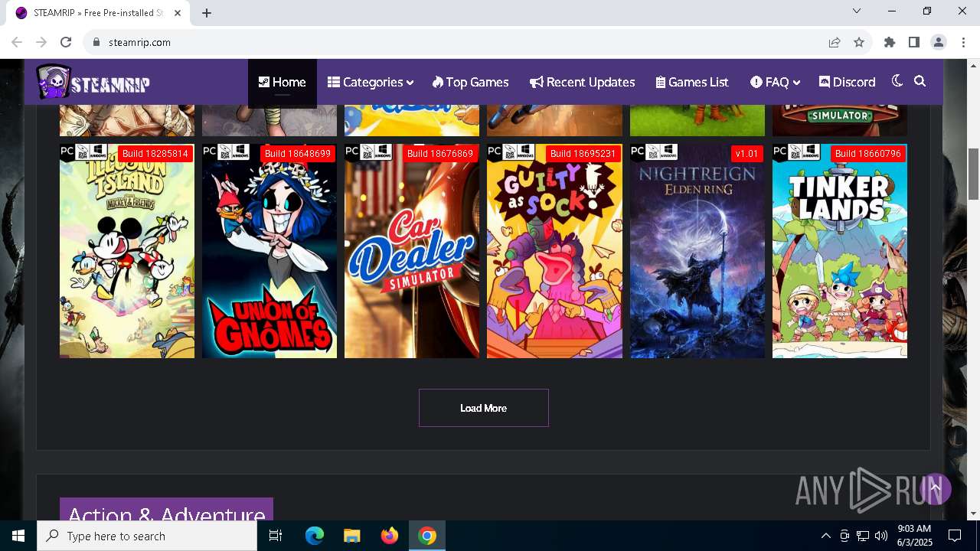The height and width of the screenshot is (551, 980).
Task: Launch Firefox from taskbar
Action: pos(390,536)
